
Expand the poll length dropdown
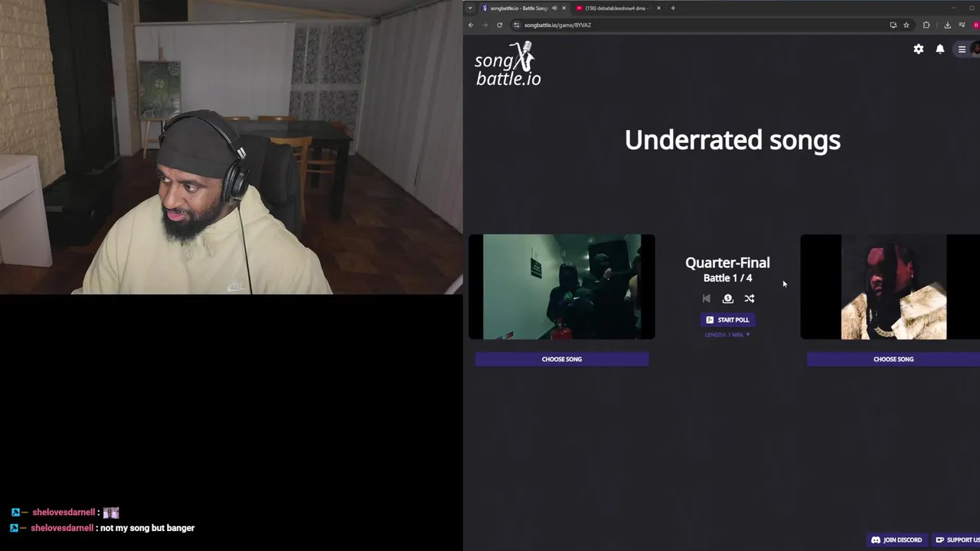[x=727, y=334]
